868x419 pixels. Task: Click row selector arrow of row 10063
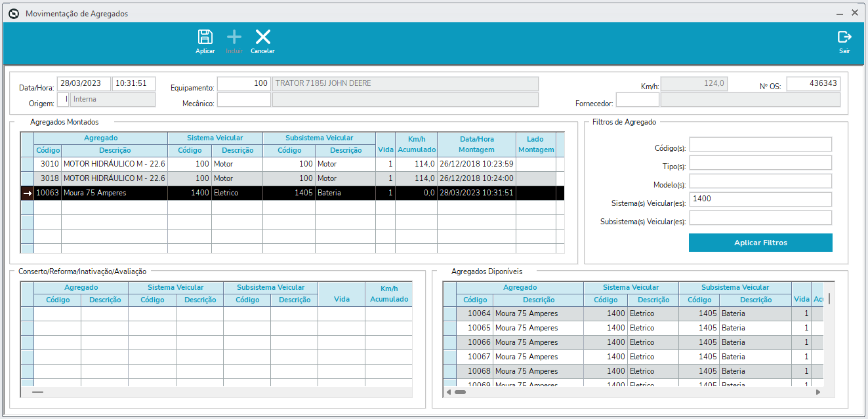tap(28, 193)
